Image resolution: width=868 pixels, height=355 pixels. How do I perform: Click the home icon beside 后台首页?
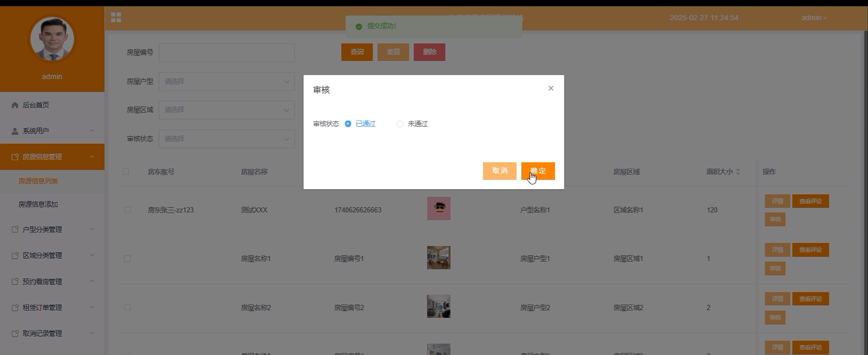(15, 105)
